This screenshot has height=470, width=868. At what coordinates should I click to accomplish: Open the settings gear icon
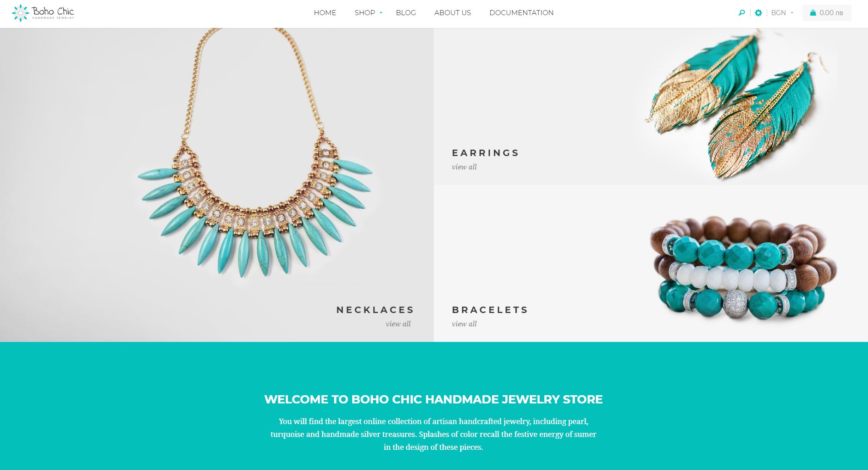coord(758,13)
